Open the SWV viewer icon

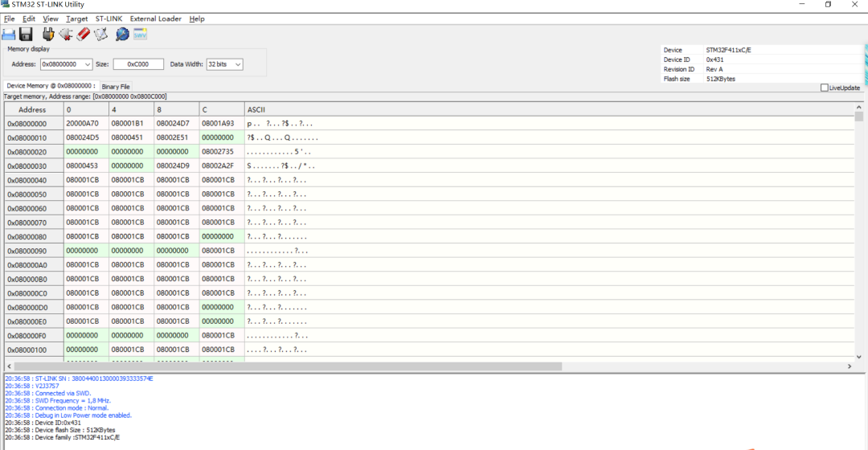coord(140,35)
